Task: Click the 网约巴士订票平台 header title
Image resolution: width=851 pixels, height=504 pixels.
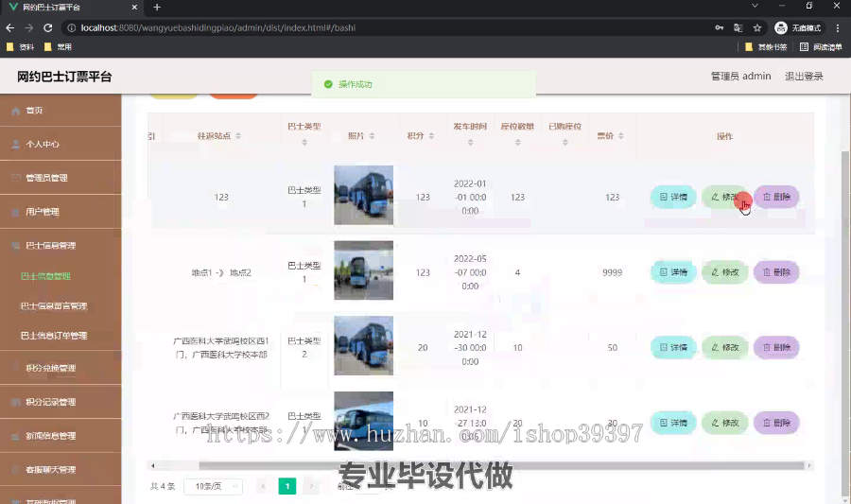Action: (x=64, y=77)
